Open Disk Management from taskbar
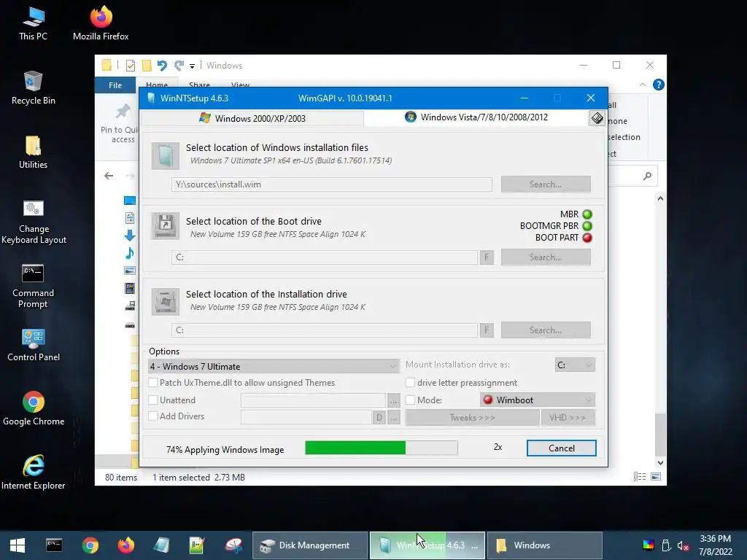Image resolution: width=747 pixels, height=560 pixels. pyautogui.click(x=310, y=545)
